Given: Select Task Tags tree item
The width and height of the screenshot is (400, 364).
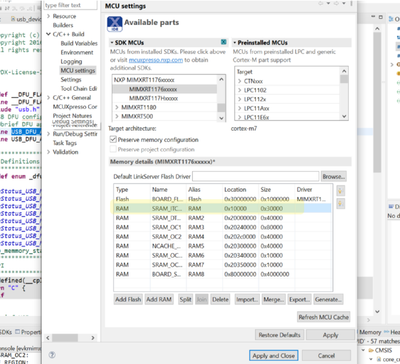Looking at the screenshot, I should pyautogui.click(x=65, y=143).
